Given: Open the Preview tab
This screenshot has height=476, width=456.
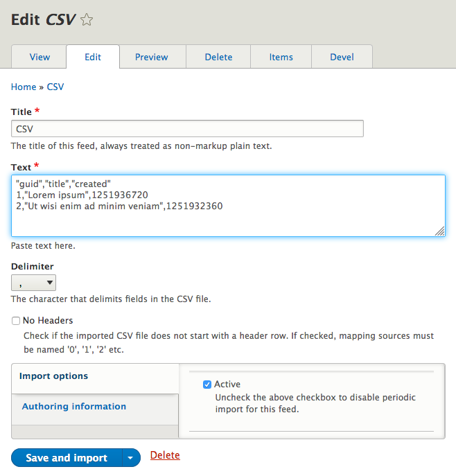Looking at the screenshot, I should click(x=151, y=57).
